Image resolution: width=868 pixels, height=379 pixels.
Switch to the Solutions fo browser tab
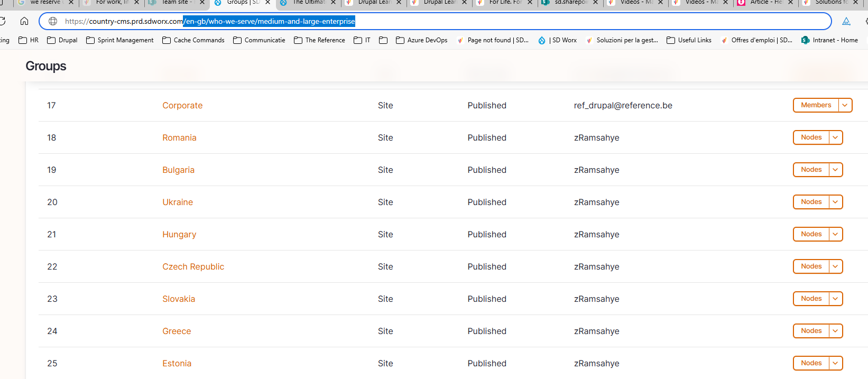(831, 3)
